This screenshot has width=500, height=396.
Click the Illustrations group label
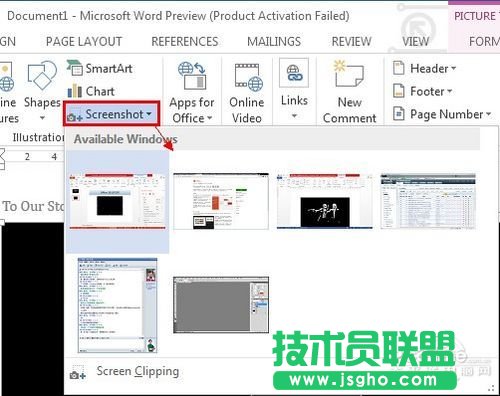[38, 137]
